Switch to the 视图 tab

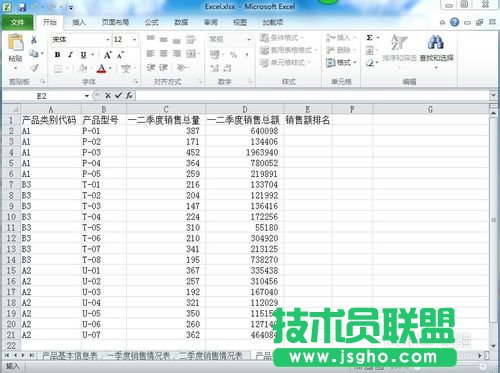[240, 22]
